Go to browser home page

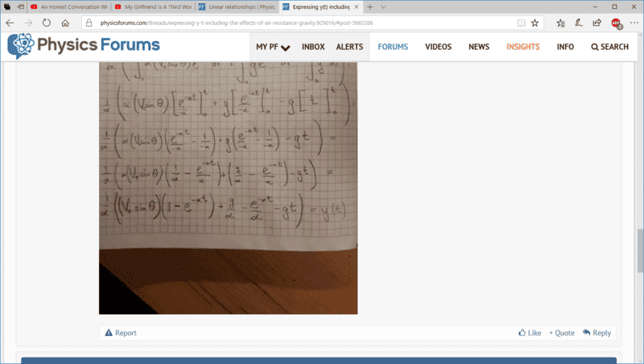click(65, 23)
